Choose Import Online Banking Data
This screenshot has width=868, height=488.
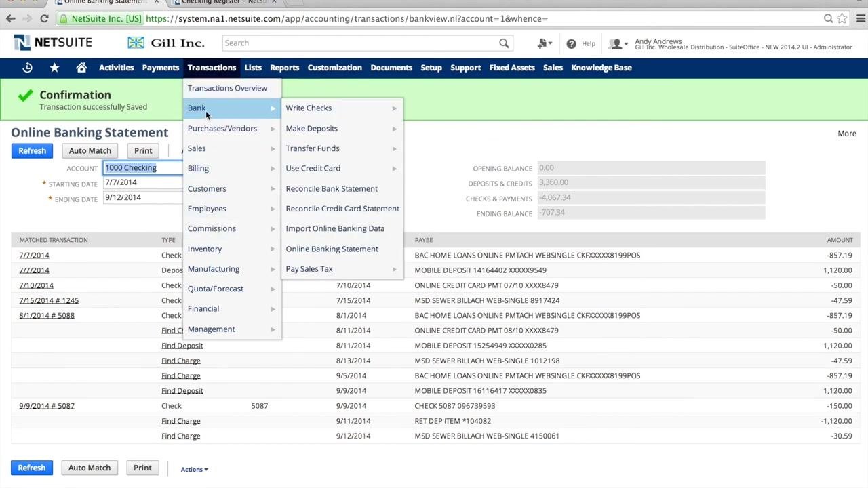(x=335, y=229)
